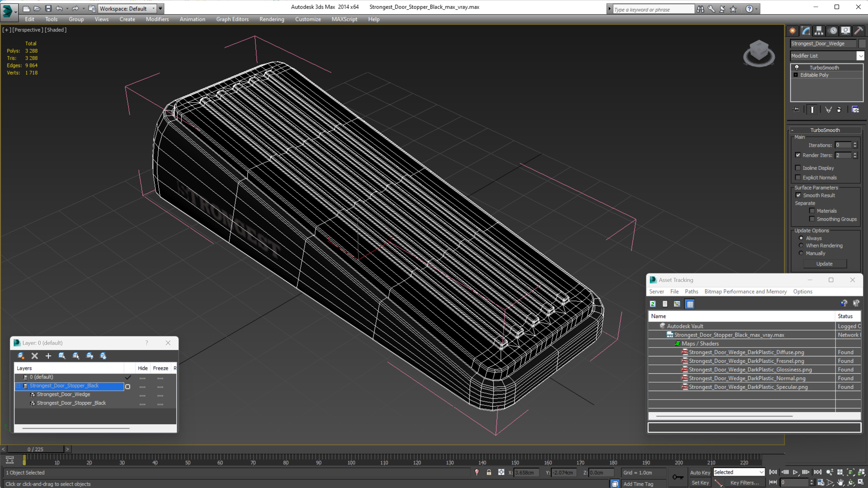The width and height of the screenshot is (868, 488).
Task: Click Make Unique icon in modifier stack
Action: (x=828, y=109)
